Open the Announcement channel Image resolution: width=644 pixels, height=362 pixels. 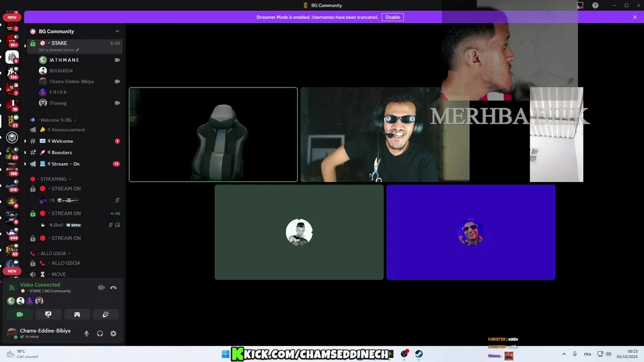point(75,130)
